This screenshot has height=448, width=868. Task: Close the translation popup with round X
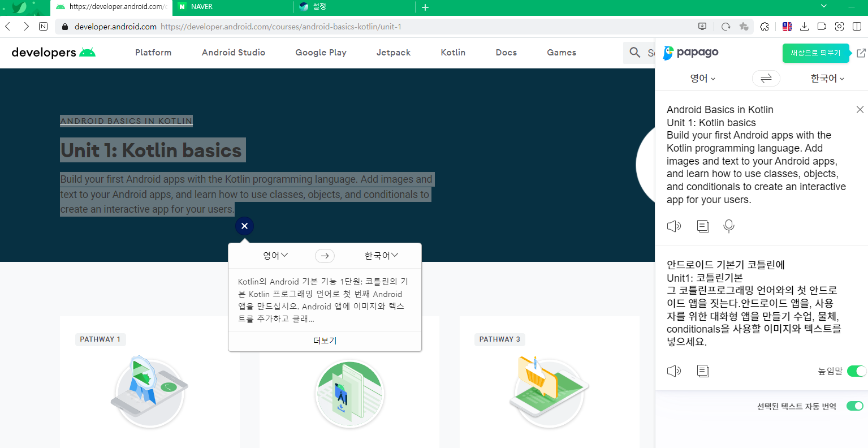coord(244,226)
